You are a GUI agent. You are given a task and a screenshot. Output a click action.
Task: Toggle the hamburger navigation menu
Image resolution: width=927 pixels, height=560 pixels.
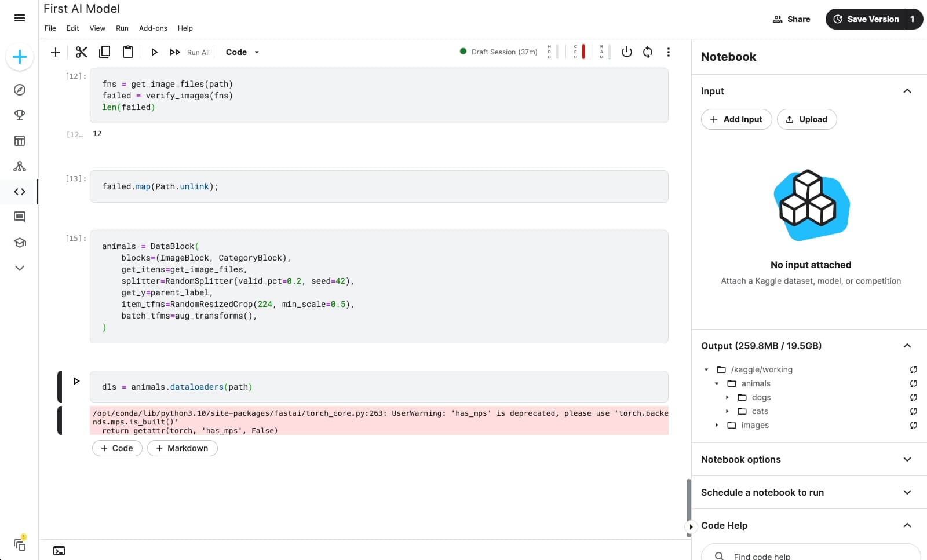click(20, 18)
